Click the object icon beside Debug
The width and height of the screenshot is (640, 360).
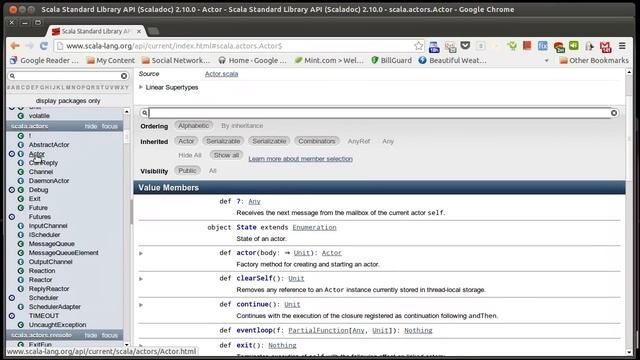pyautogui.click(x=12, y=190)
